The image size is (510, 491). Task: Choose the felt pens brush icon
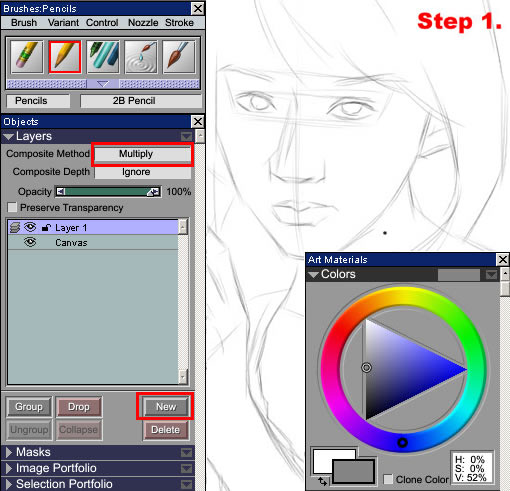click(103, 57)
